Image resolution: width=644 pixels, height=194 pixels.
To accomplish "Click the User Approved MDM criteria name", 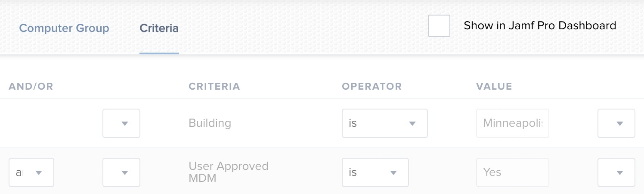I will tap(228, 172).
